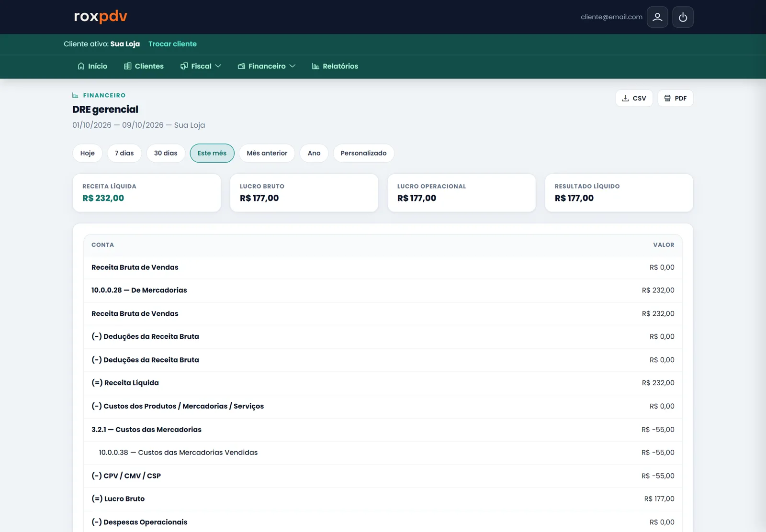Go to Início menu item
This screenshot has width=766, height=532.
click(92, 66)
